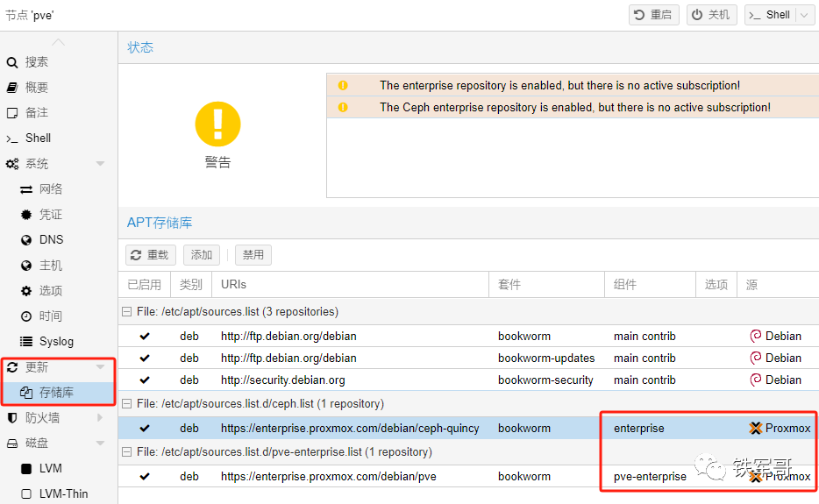The height and width of the screenshot is (504, 819).
Task: Click the Debian logo in bookworm-security row
Action: click(x=755, y=380)
